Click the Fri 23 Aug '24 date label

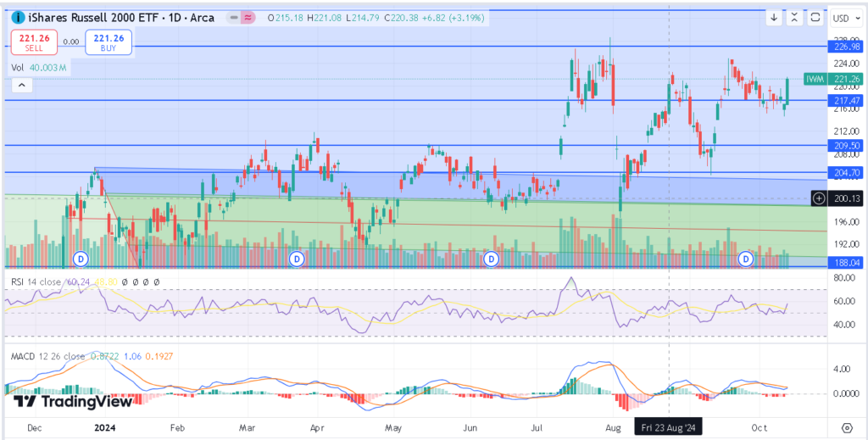click(x=669, y=427)
